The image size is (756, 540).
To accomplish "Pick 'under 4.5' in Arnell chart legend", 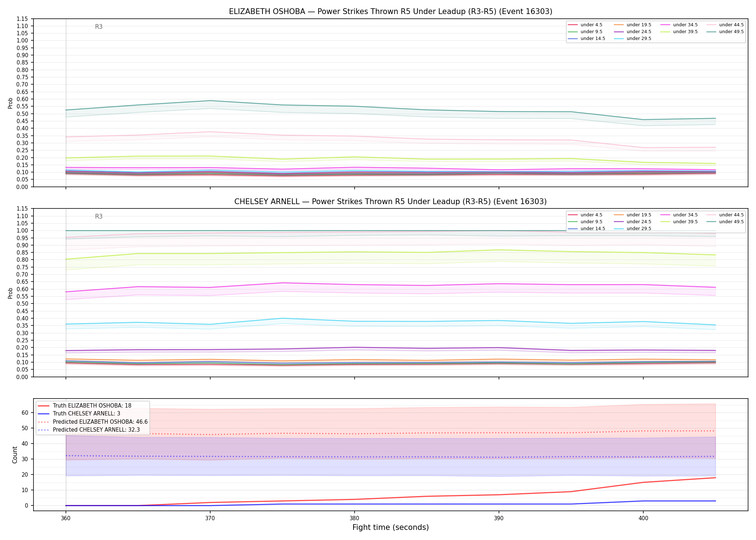I will (585, 215).
